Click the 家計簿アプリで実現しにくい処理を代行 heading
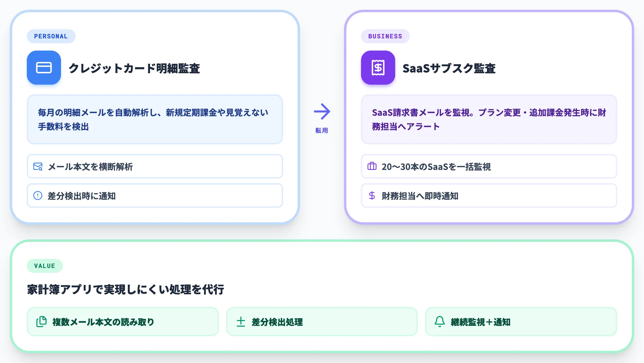Screen dimensions: 644x363 pyautogui.click(x=126, y=289)
